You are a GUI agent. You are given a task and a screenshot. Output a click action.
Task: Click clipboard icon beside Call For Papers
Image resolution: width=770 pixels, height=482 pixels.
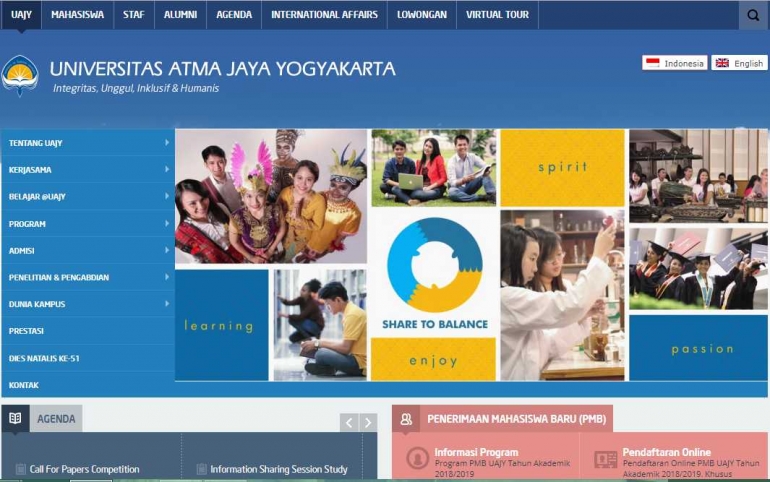tap(21, 469)
